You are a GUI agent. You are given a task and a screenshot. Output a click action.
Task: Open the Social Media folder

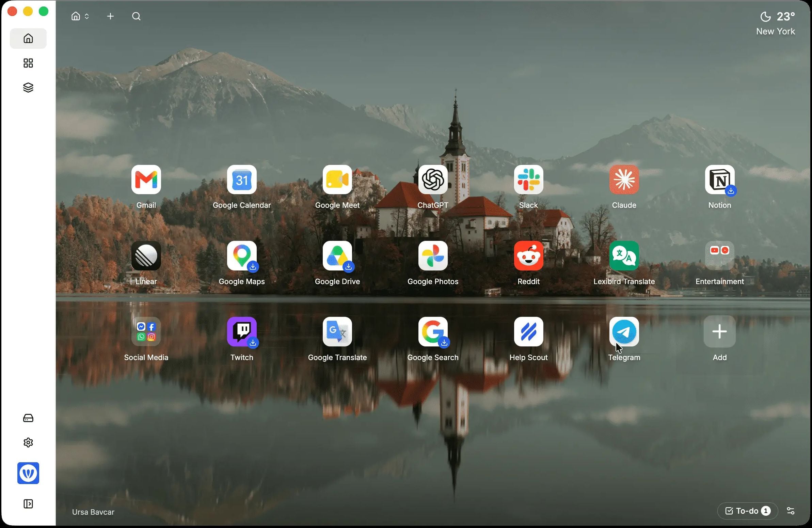[x=146, y=332]
